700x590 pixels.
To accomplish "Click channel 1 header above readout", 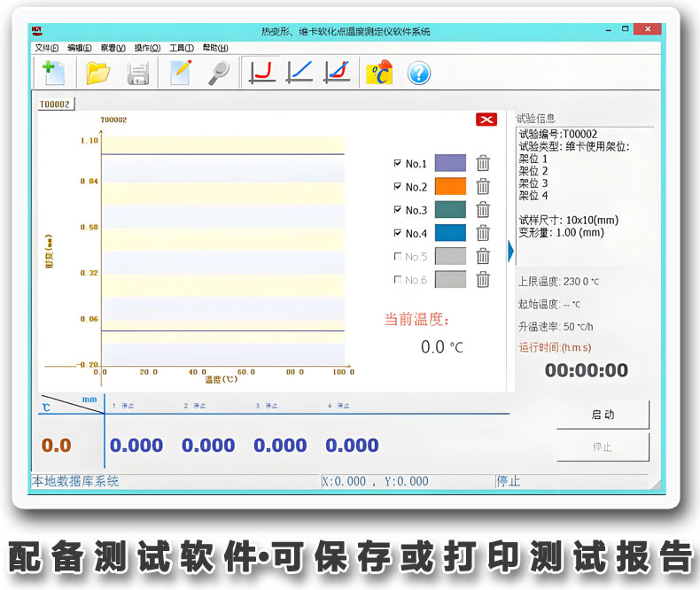I will 123,406.
